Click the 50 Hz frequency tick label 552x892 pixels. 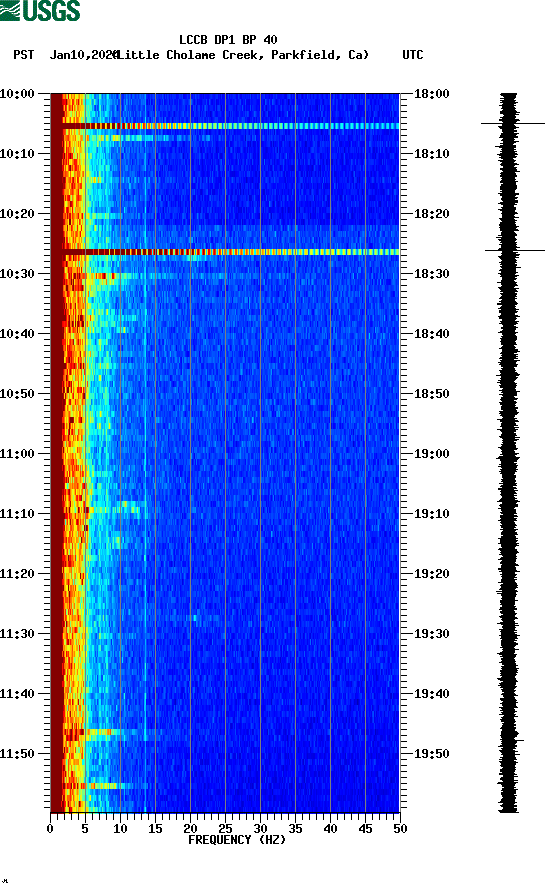coord(400,829)
